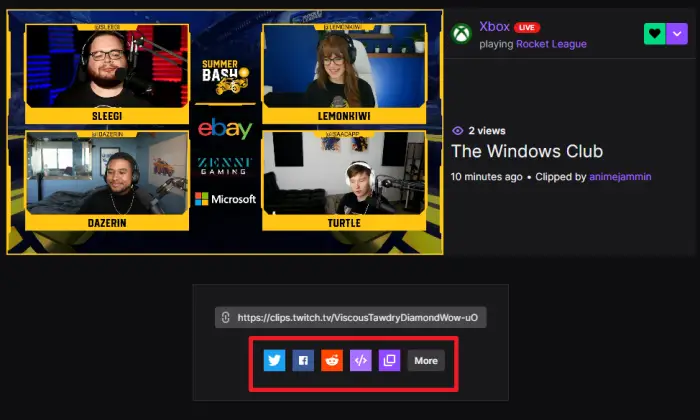Viewport: 700px width, 420px height.
Task: Share the clip on Reddit
Action: click(x=332, y=360)
